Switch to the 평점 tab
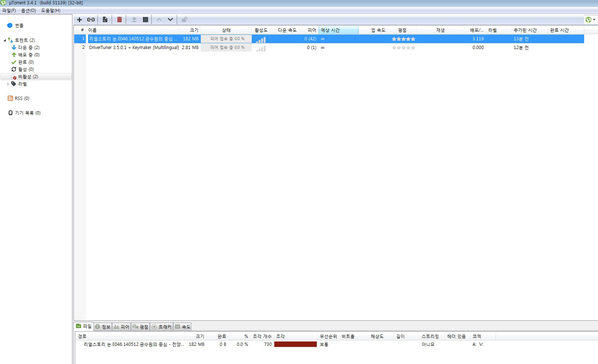The image size is (598, 364). [140, 327]
